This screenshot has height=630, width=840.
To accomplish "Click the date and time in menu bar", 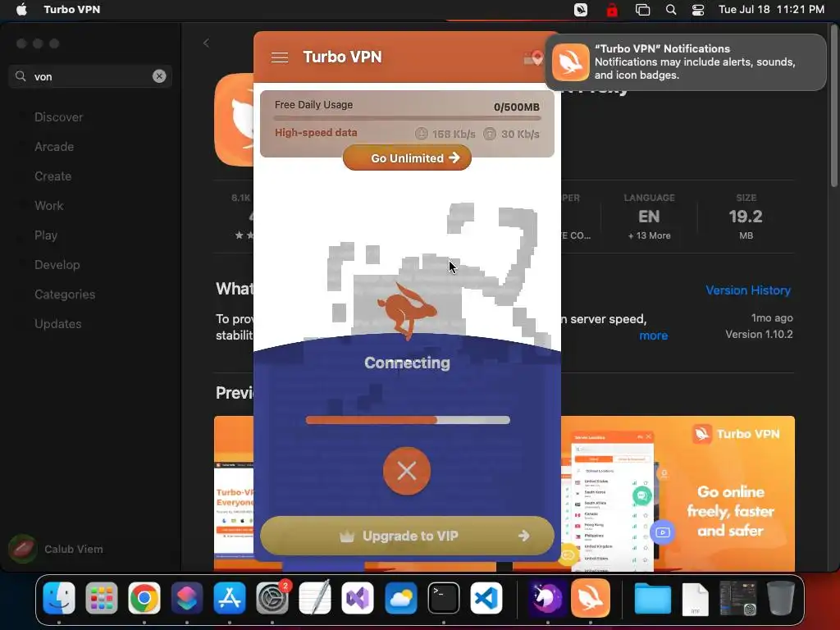I will point(771,10).
